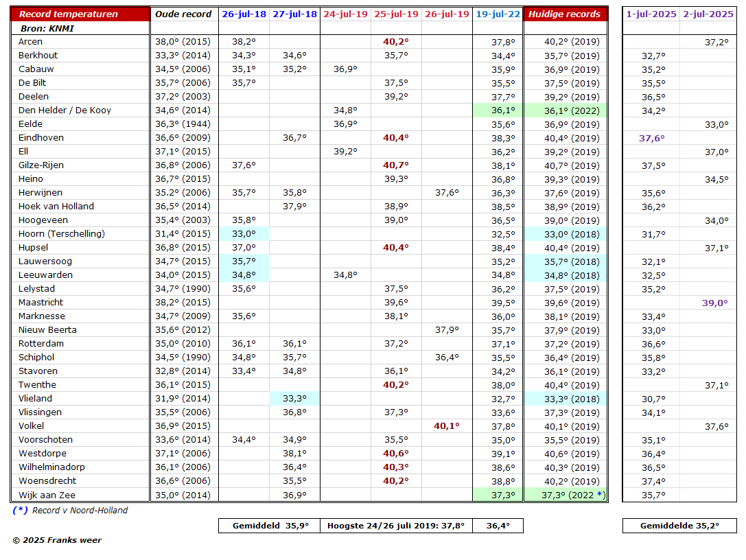The image size is (746, 560).
Task: Select the station name 'De Bilt'
Action: tap(32, 83)
